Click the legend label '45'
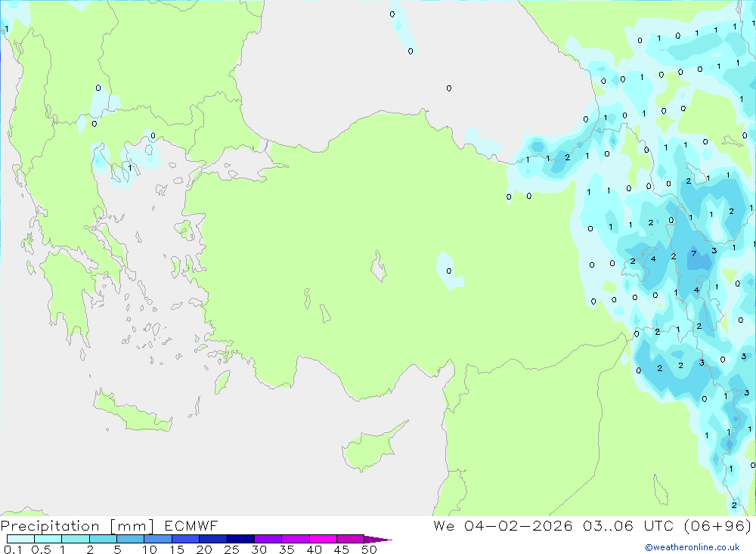 click(342, 549)
